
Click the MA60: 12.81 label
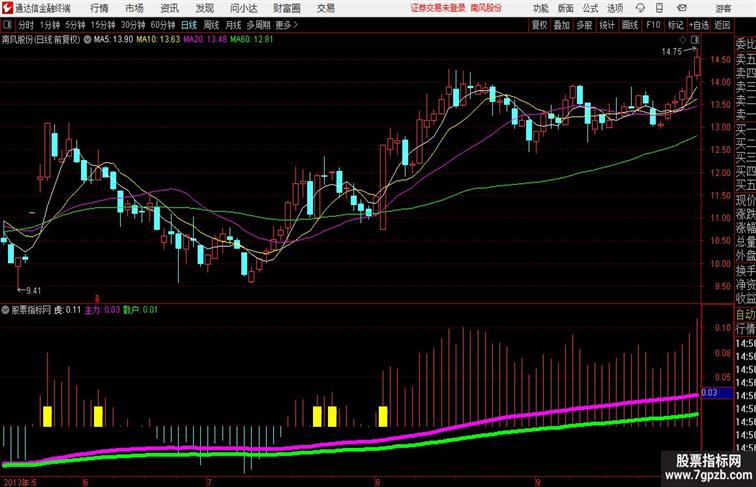pos(252,40)
